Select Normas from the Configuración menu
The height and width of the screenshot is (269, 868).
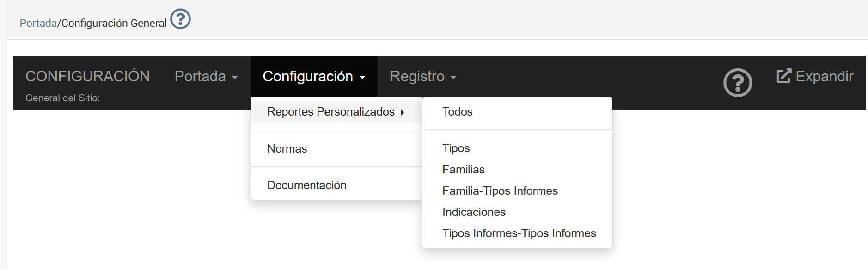point(287,148)
